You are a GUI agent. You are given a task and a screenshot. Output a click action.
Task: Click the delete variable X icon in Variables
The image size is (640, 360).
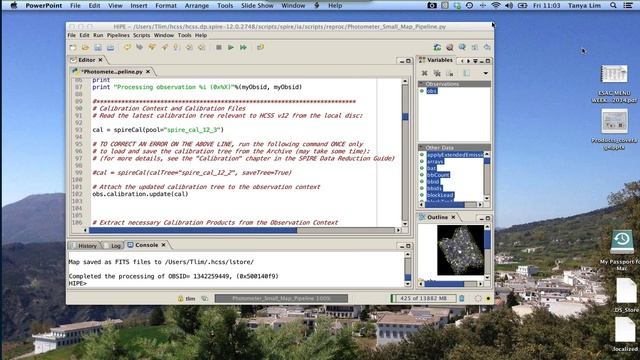click(424, 73)
